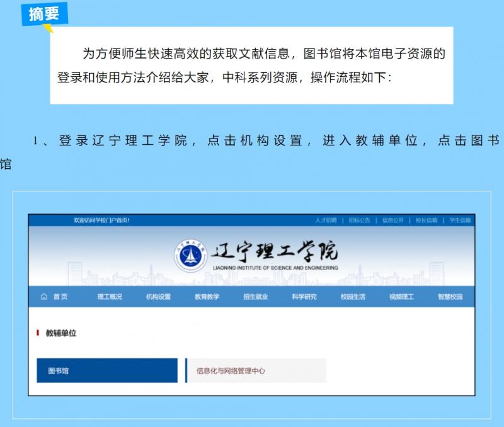Click the summary line starting 为方便师生快速高效
The height and width of the screenshot is (427, 504).
coord(264,54)
